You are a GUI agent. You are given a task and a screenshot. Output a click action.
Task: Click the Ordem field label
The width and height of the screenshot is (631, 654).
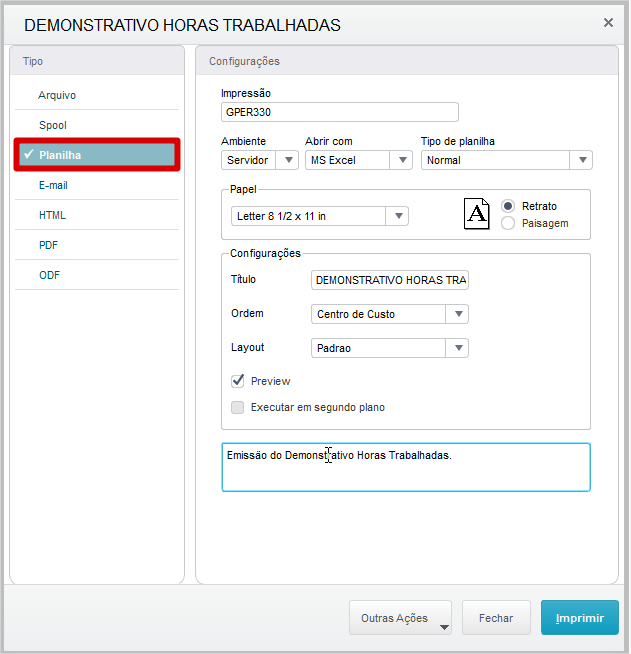tap(247, 313)
